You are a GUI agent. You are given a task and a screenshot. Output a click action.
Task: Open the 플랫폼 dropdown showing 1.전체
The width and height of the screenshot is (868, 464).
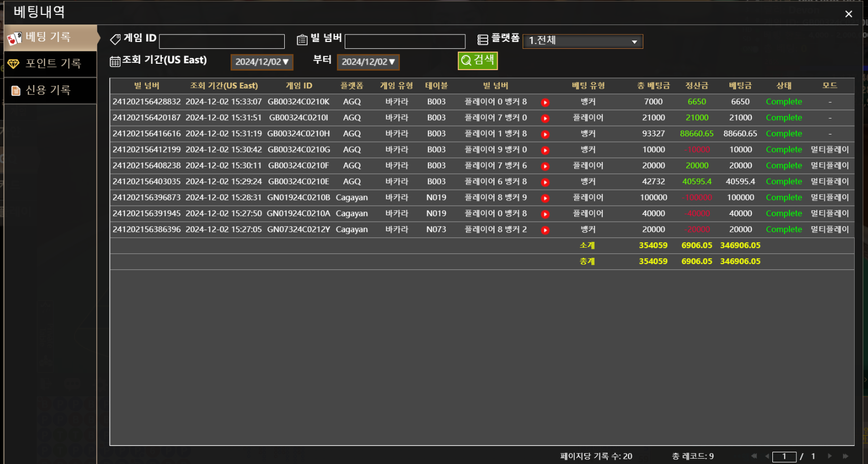pyautogui.click(x=583, y=41)
